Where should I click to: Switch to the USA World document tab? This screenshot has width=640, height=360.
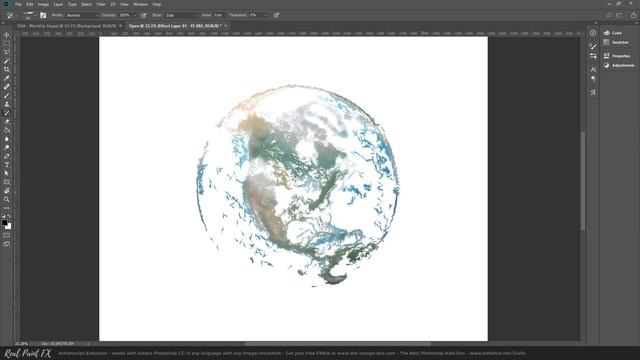pos(67,26)
